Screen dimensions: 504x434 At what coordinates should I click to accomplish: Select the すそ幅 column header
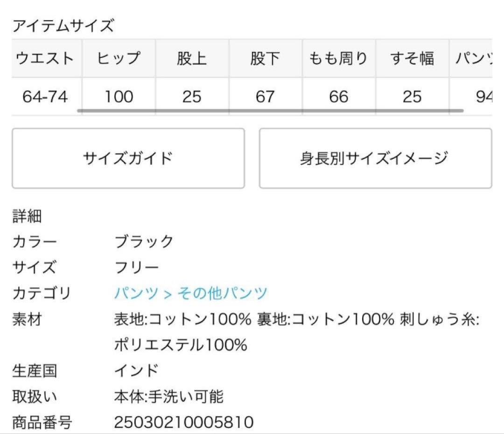411,58
